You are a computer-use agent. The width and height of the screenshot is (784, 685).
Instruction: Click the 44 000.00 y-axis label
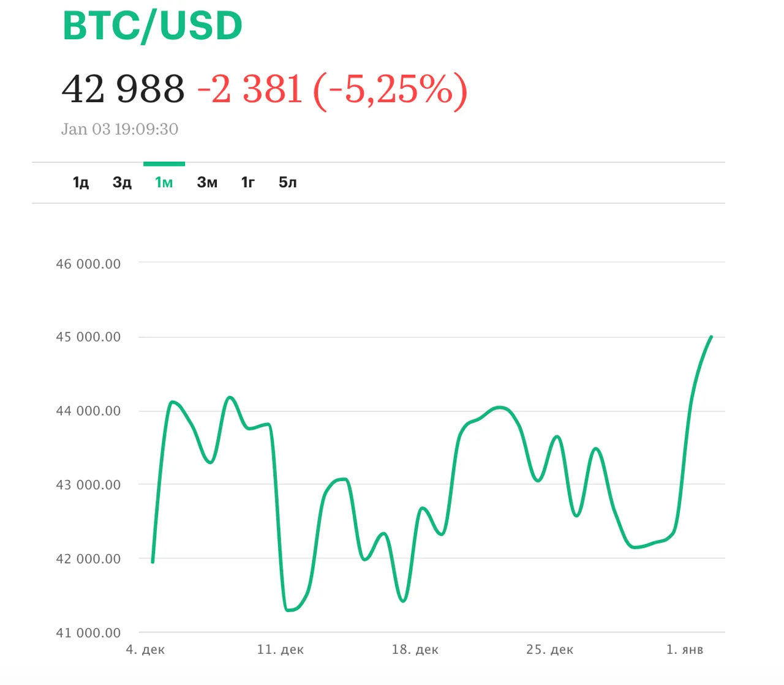88,411
